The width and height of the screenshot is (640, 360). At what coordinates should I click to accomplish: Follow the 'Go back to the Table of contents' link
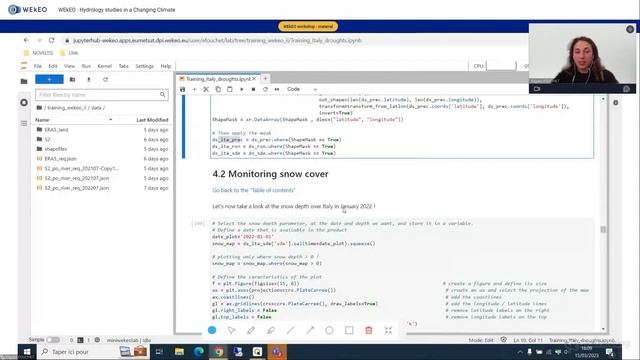253,190
